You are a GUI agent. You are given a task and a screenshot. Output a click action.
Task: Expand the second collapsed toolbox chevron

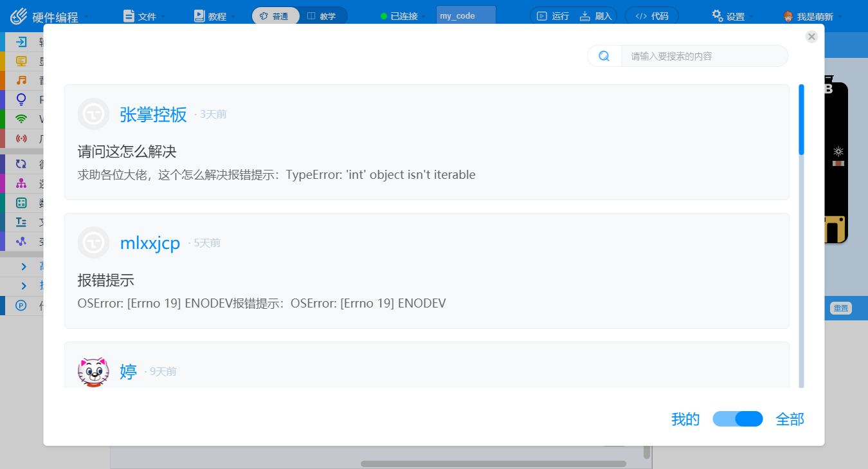(x=24, y=286)
